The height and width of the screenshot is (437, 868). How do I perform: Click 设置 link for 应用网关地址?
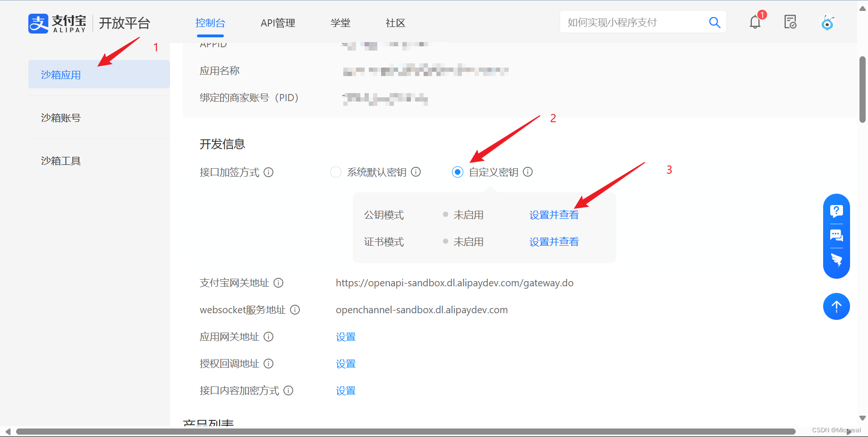tap(346, 336)
